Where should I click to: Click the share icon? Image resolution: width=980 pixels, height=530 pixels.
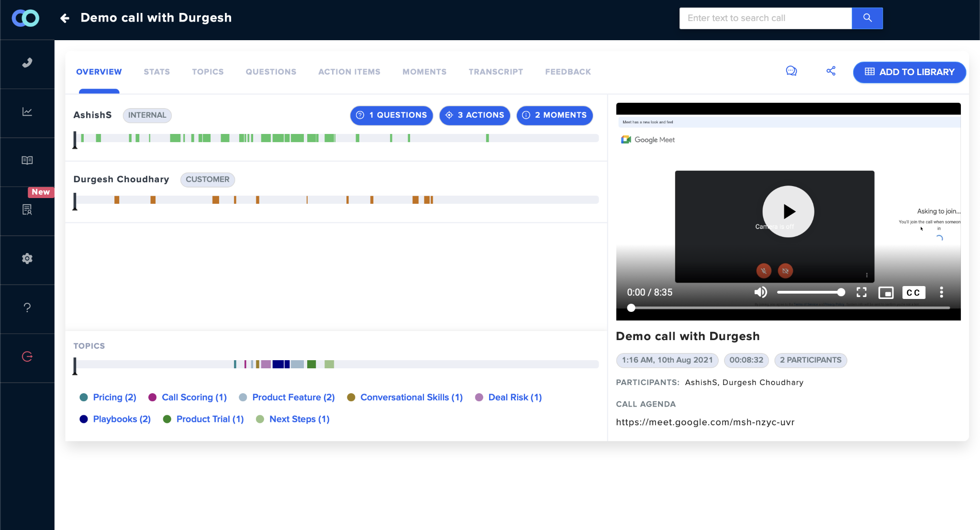pyautogui.click(x=831, y=71)
